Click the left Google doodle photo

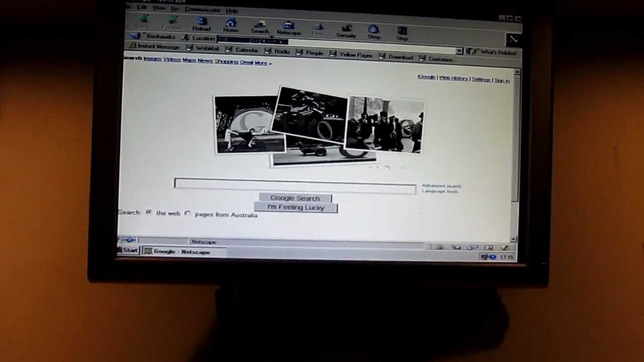[249, 124]
